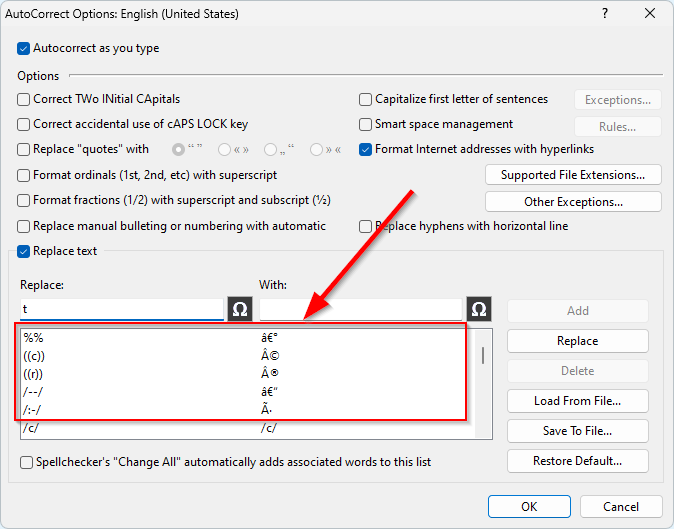The height and width of the screenshot is (529, 674).
Task: Click the Replace text input field
Action: coord(122,309)
